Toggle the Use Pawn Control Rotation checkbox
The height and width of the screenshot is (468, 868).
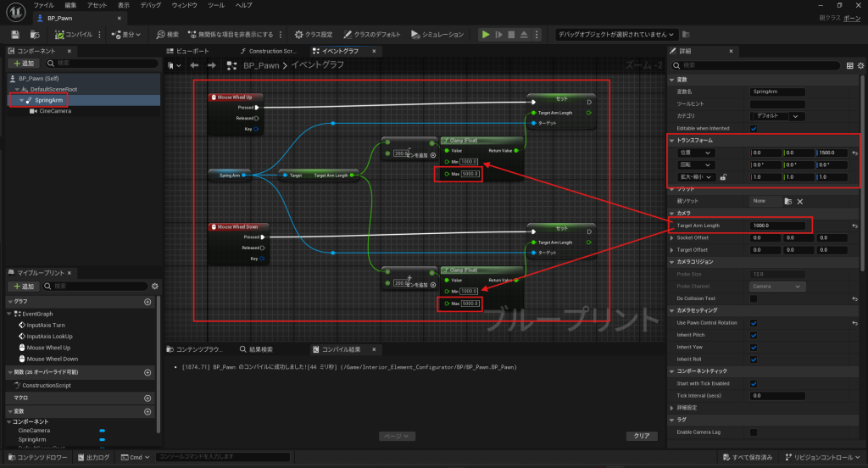[754, 323]
